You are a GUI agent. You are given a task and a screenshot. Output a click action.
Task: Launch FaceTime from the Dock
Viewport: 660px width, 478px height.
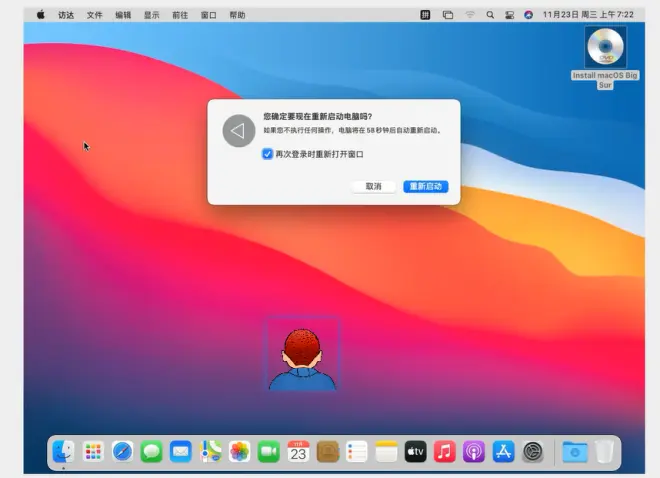point(269,452)
